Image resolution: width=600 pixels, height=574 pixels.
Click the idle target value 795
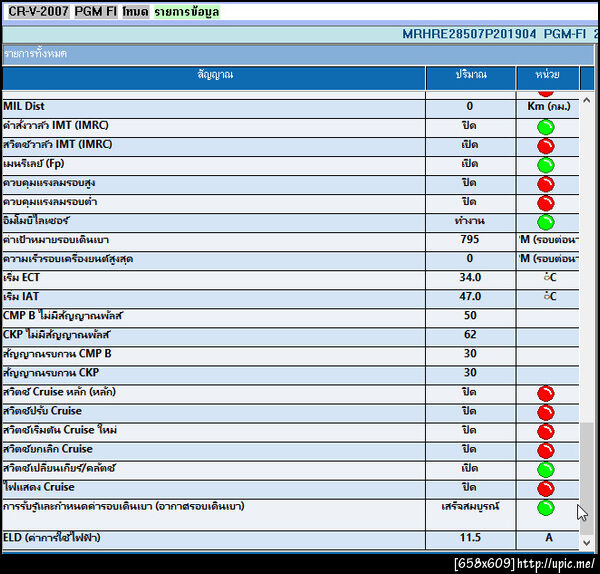click(x=470, y=240)
